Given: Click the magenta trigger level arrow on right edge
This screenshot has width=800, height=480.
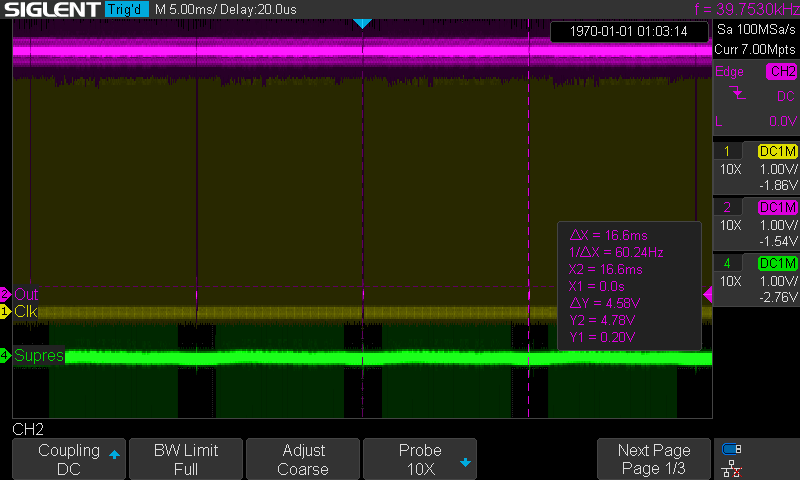Looking at the screenshot, I should point(708,294).
